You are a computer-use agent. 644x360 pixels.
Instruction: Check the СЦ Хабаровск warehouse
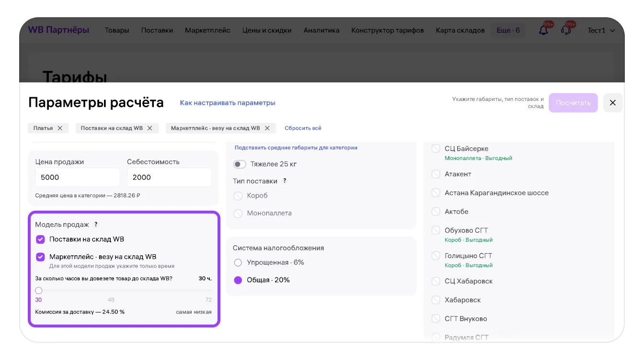point(436,281)
